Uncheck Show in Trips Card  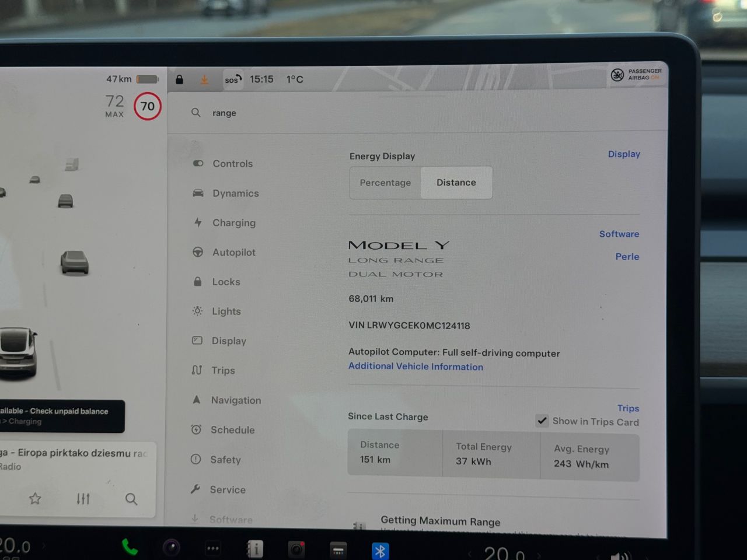(542, 421)
